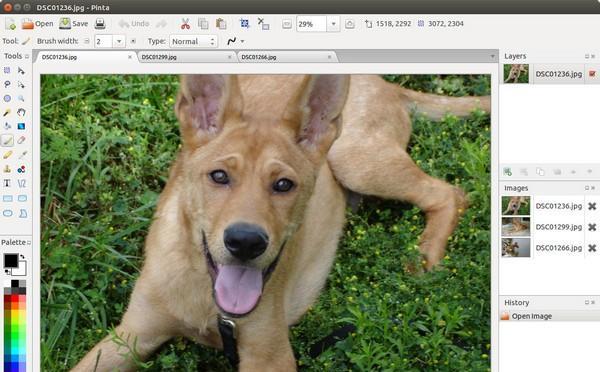Switch to the DSC01299.jpg tab
600x372 pixels.
tap(186, 57)
